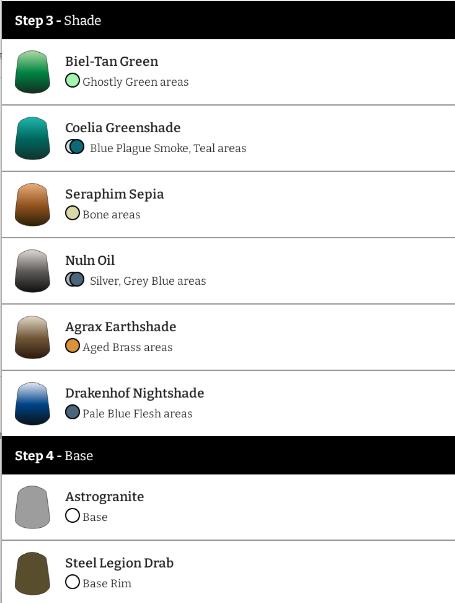Click the Agrax Earthshade paint pot icon
Screen dimensions: 455x603
[32, 337]
